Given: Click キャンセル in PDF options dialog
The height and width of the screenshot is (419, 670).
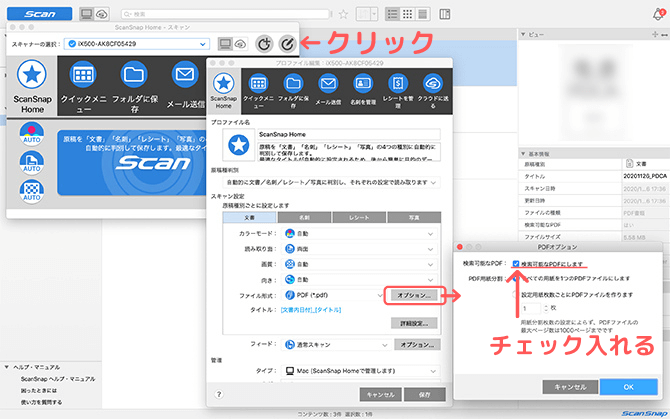Looking at the screenshot, I should coord(570,387).
